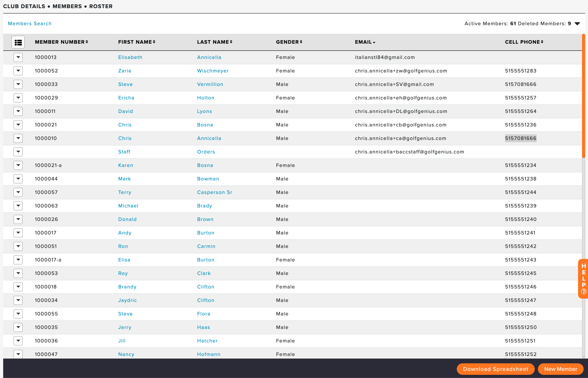
Task: Open row menu for David Lyons
Action: 18,111
